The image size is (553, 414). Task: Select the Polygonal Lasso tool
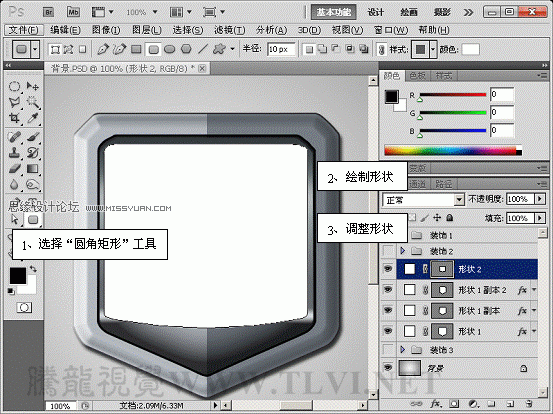(x=14, y=102)
